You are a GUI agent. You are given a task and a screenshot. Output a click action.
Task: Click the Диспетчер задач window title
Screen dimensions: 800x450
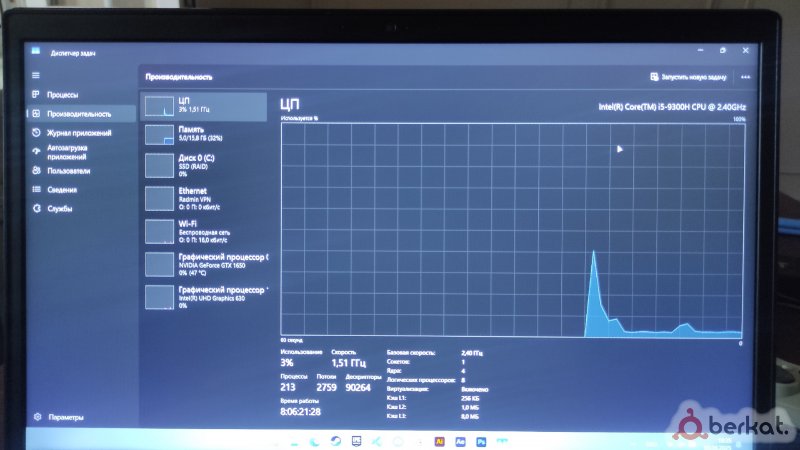72,53
